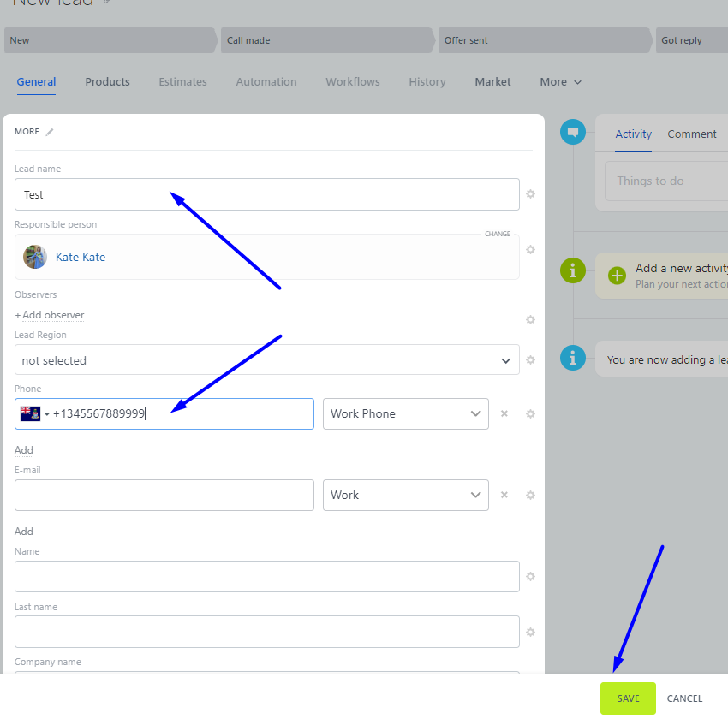Open settings gear beside Lead name field
Screen dimensions: 728x719
point(530,194)
